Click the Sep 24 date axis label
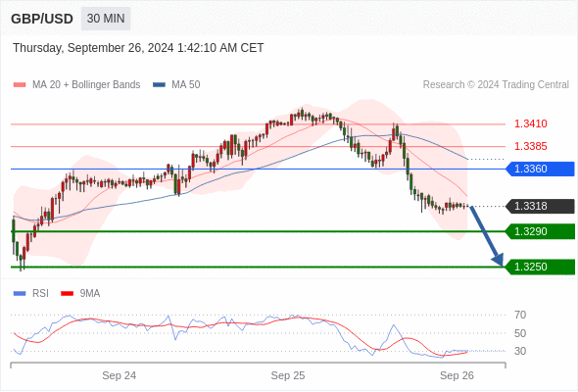The width and height of the screenshot is (578, 392). tap(120, 375)
